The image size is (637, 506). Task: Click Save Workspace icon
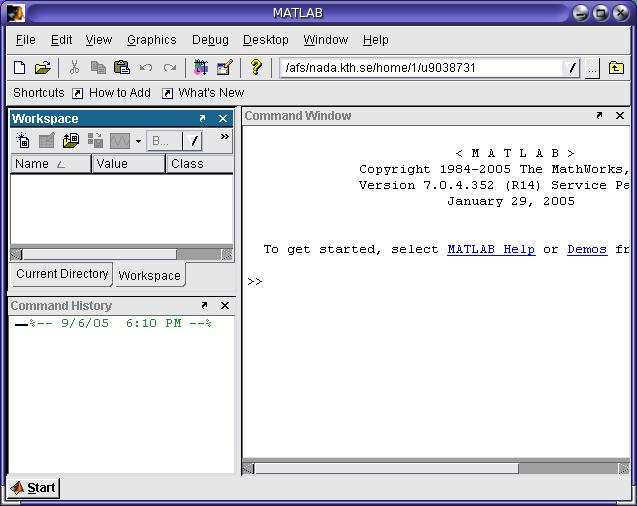pyautogui.click(x=95, y=141)
